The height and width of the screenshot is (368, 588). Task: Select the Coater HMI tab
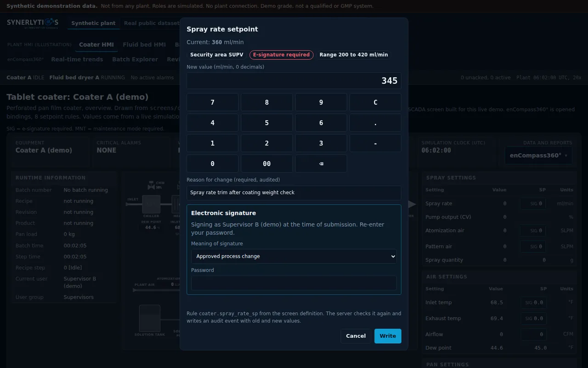(x=96, y=45)
